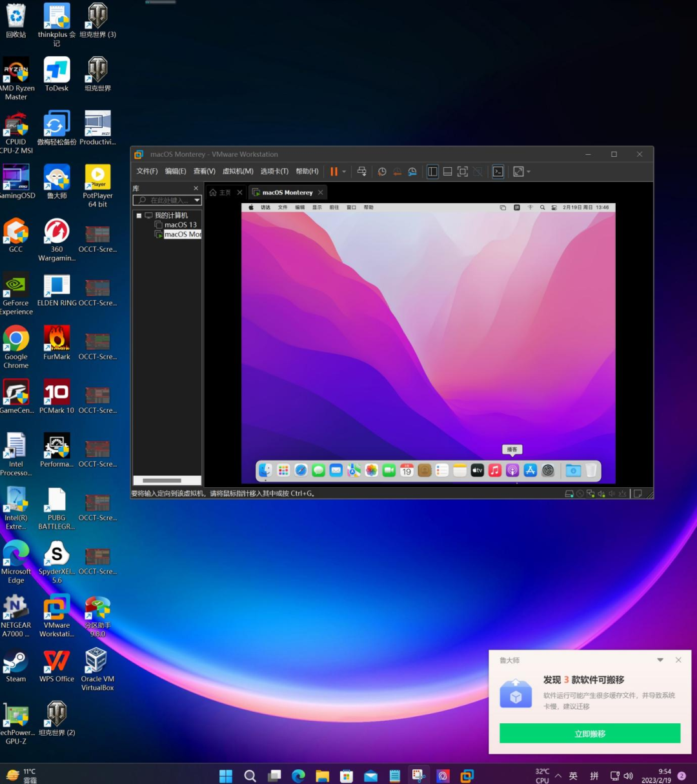Screen dimensions: 697x784
Task: Open Mail in the macOS dock
Action: point(336,470)
